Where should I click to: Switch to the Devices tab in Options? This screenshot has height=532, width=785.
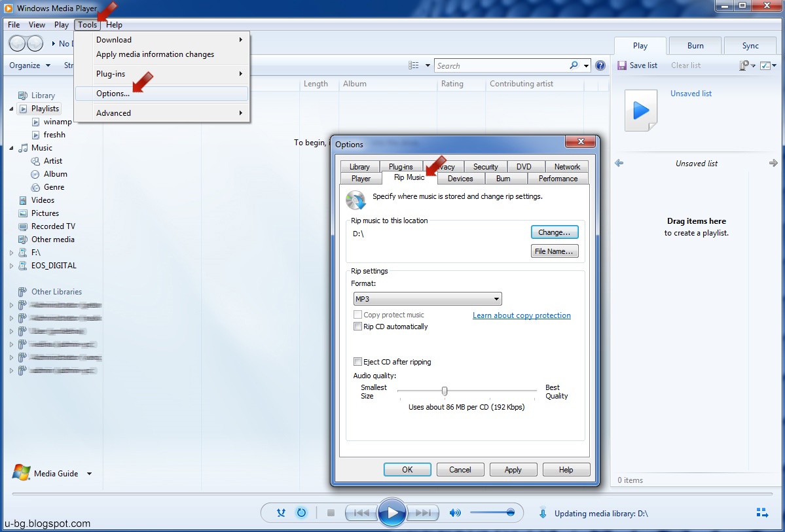(x=460, y=179)
